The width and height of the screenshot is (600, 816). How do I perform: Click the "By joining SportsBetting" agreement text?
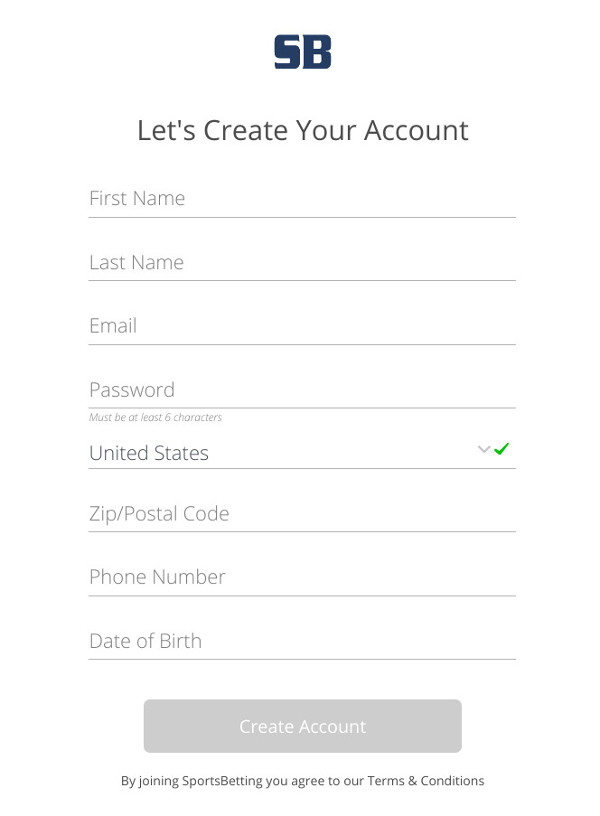point(242,781)
